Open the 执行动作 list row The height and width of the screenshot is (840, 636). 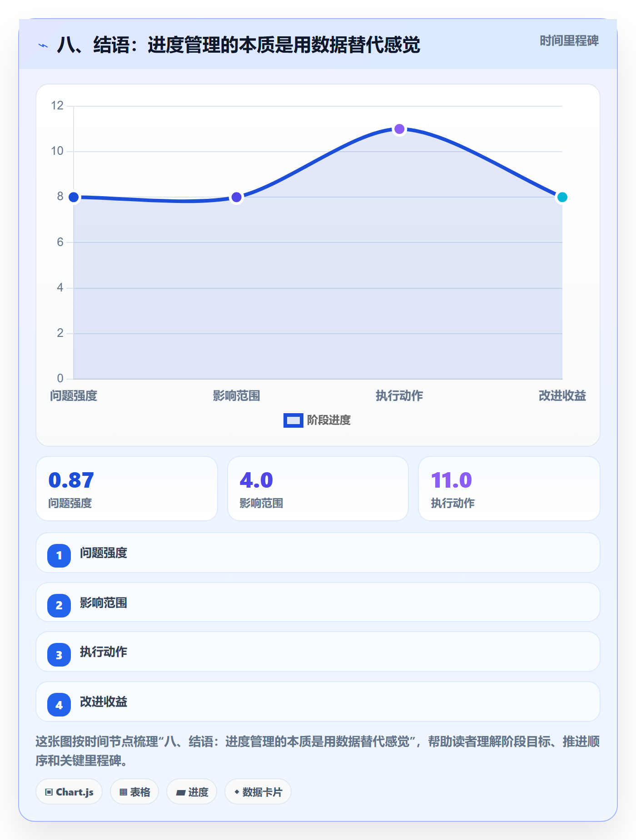318,652
